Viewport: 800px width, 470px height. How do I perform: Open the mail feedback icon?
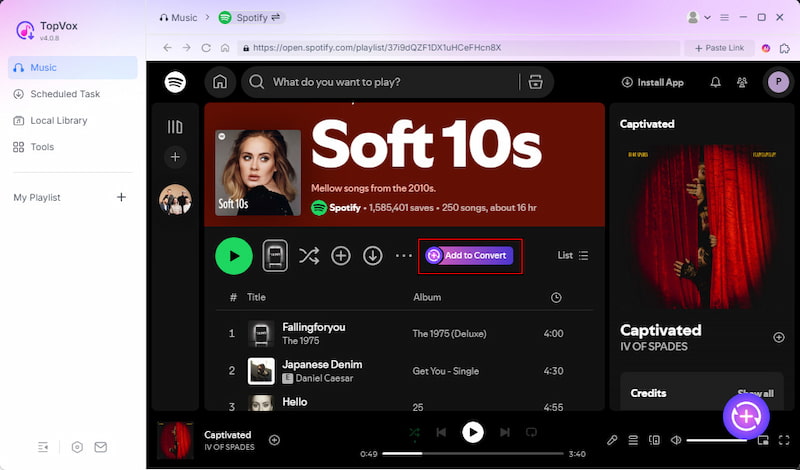pyautogui.click(x=101, y=447)
